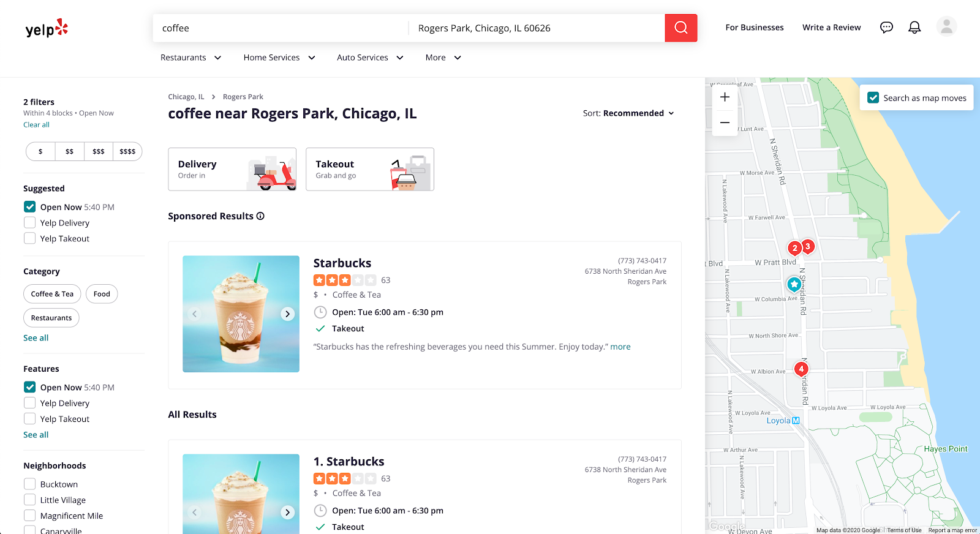Show next photo of sponsored Starbucks

287,314
